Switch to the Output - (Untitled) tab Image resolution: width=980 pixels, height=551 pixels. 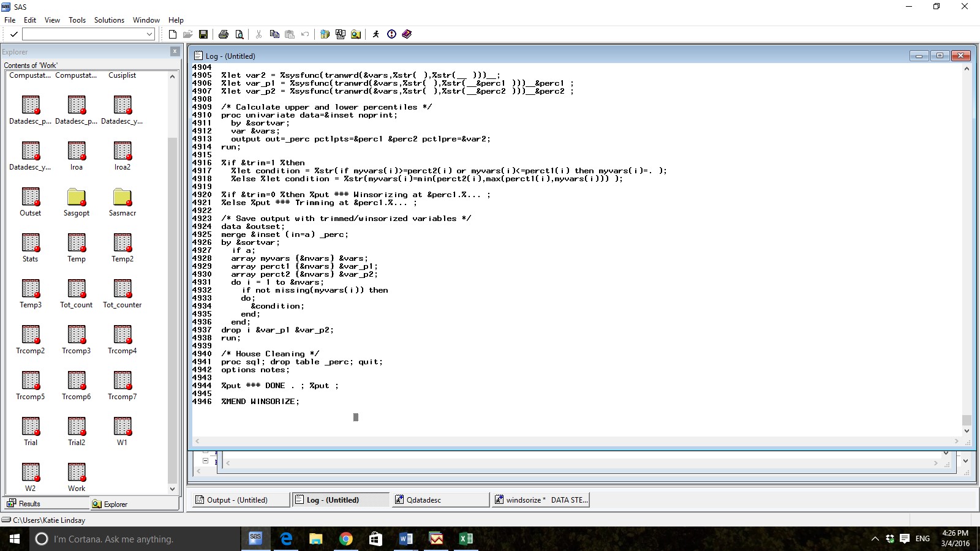[239, 500]
